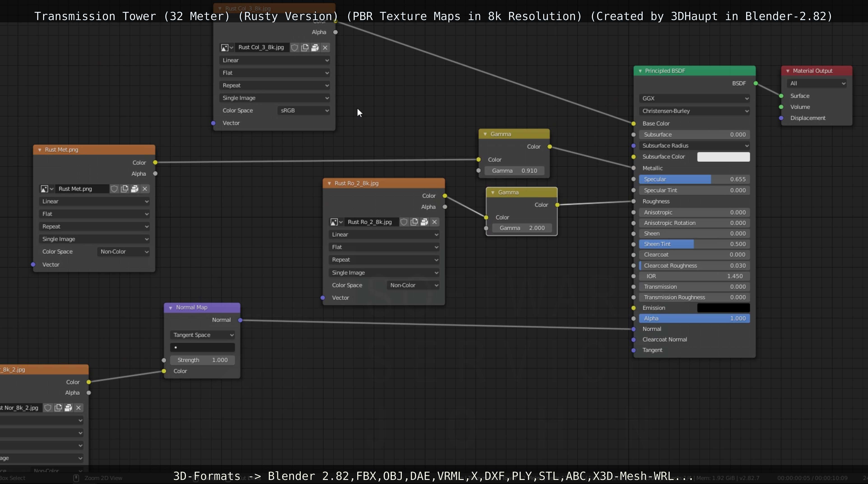Image resolution: width=868 pixels, height=484 pixels.
Task: Open GGX distribution dropdown in Principled BSDF
Action: point(694,98)
